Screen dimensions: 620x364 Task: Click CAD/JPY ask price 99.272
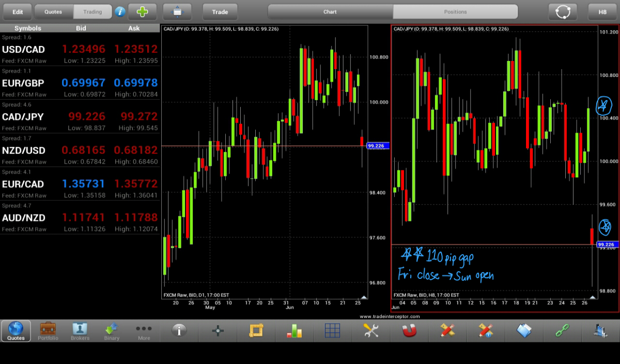(x=139, y=117)
